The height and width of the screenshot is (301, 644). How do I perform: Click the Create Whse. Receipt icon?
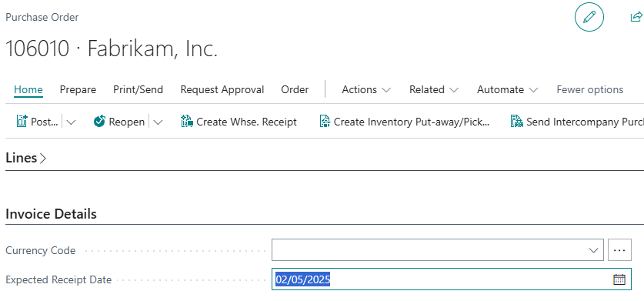pos(187,122)
